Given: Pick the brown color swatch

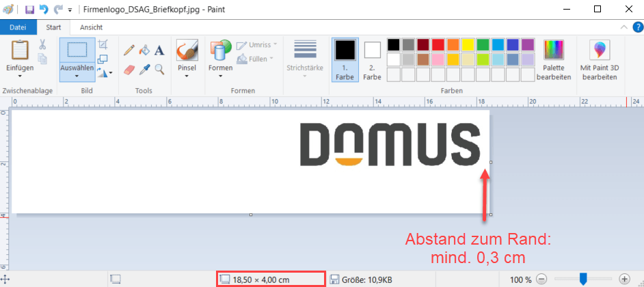Looking at the screenshot, I should coord(423,59).
